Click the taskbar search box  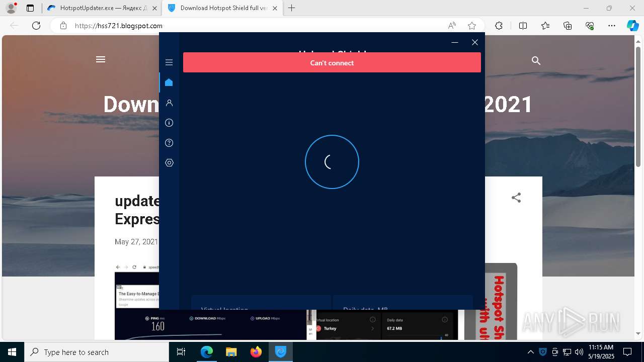pyautogui.click(x=97, y=352)
